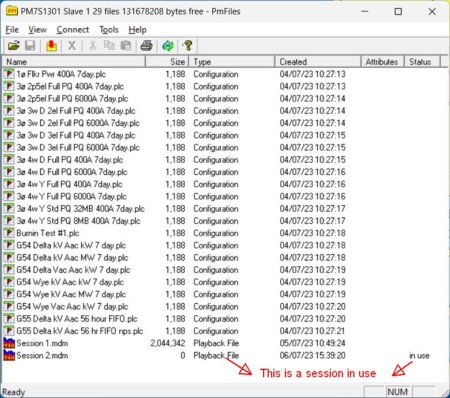Open the File menu
Viewport: 450px width, 398px height.
click(x=12, y=30)
